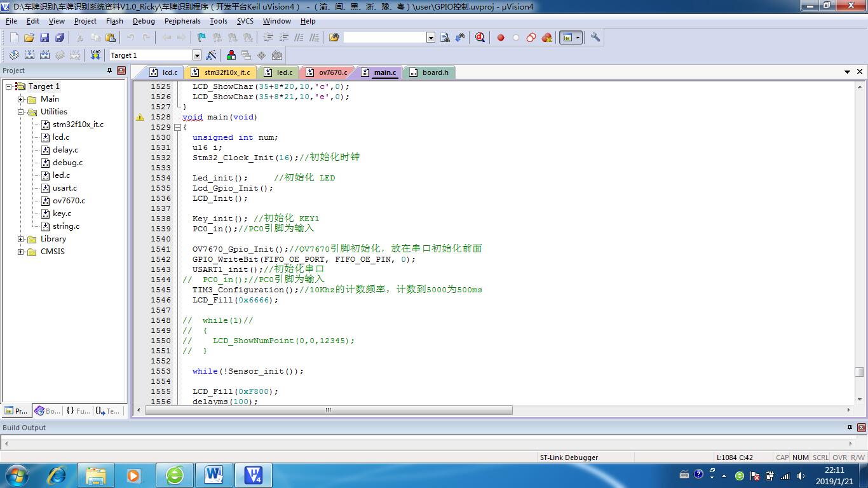Build the target files
The width and height of the screenshot is (868, 488).
29,55
